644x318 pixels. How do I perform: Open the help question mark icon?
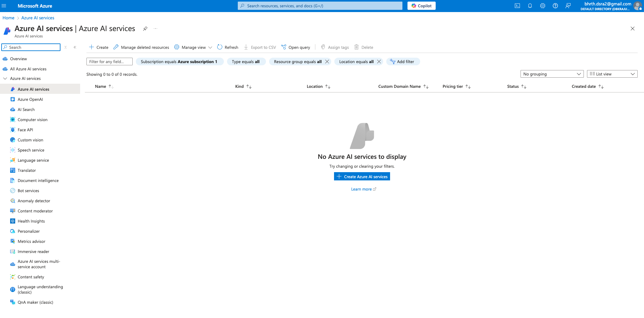tap(555, 6)
